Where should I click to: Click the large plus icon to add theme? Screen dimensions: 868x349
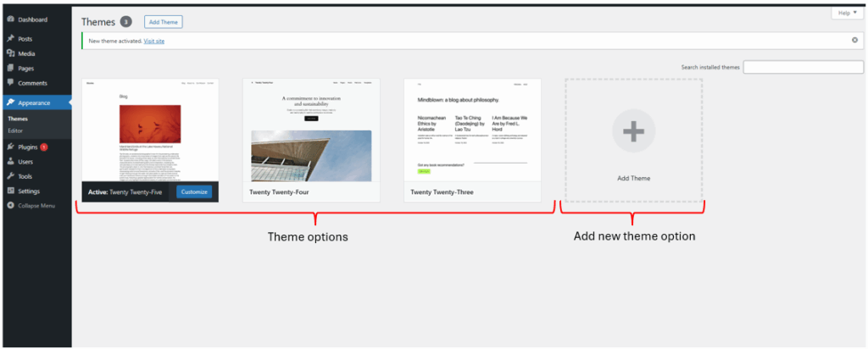click(634, 131)
